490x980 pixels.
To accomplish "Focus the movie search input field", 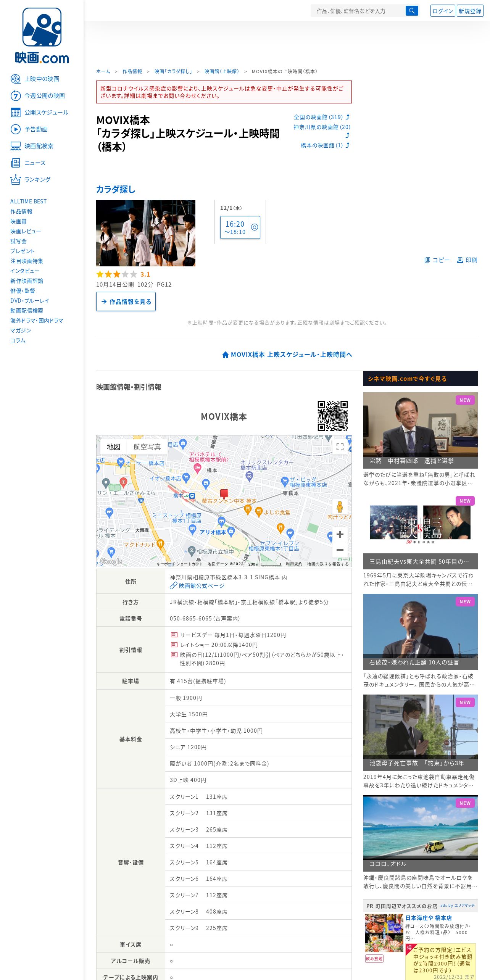I will pos(358,11).
